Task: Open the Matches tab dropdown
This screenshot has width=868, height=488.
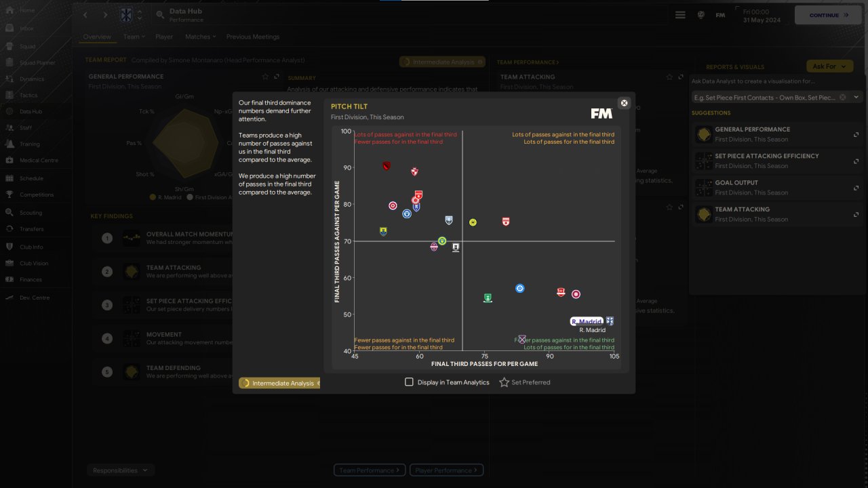Action: click(x=201, y=37)
